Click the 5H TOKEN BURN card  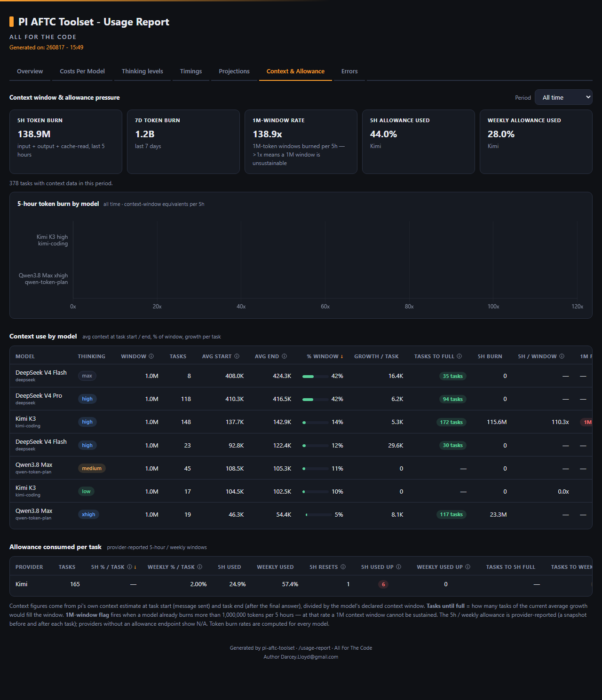coord(66,142)
